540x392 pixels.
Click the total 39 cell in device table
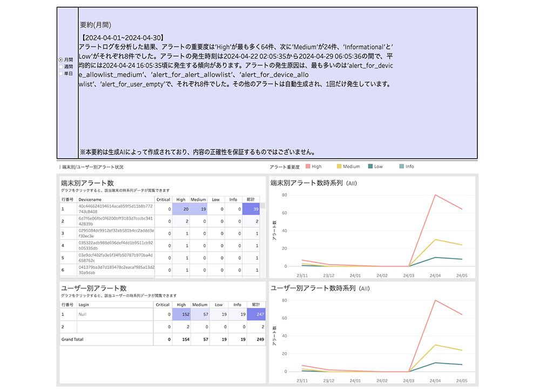[x=252, y=209]
